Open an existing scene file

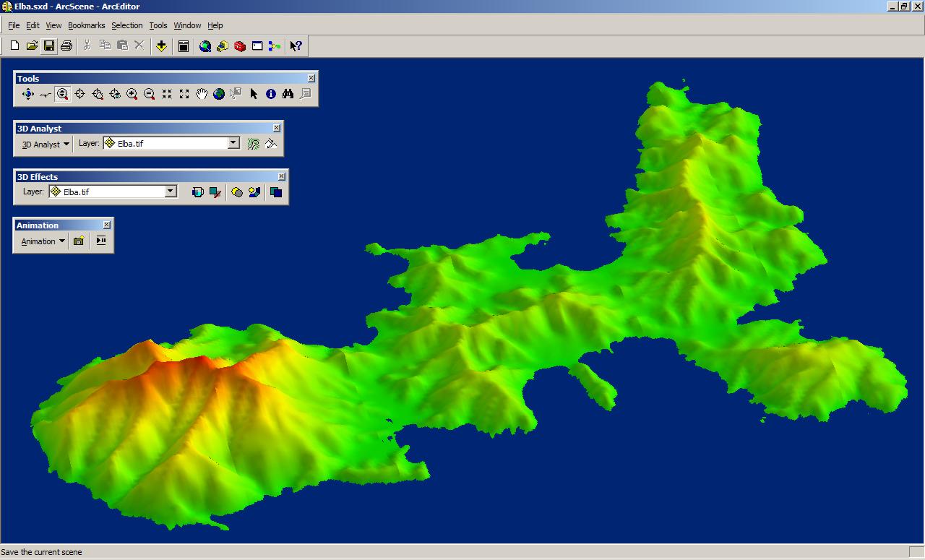pyautogui.click(x=32, y=46)
